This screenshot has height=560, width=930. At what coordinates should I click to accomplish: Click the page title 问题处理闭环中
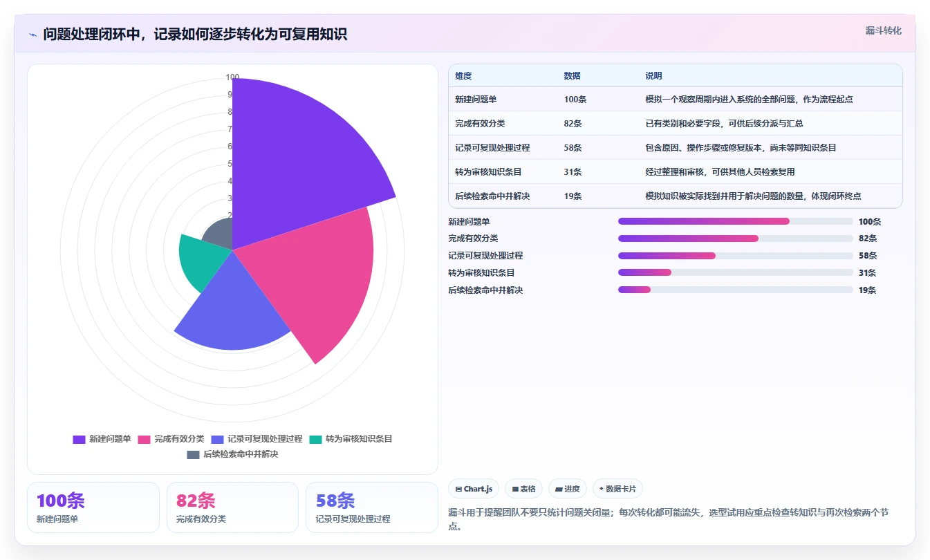tap(195, 34)
